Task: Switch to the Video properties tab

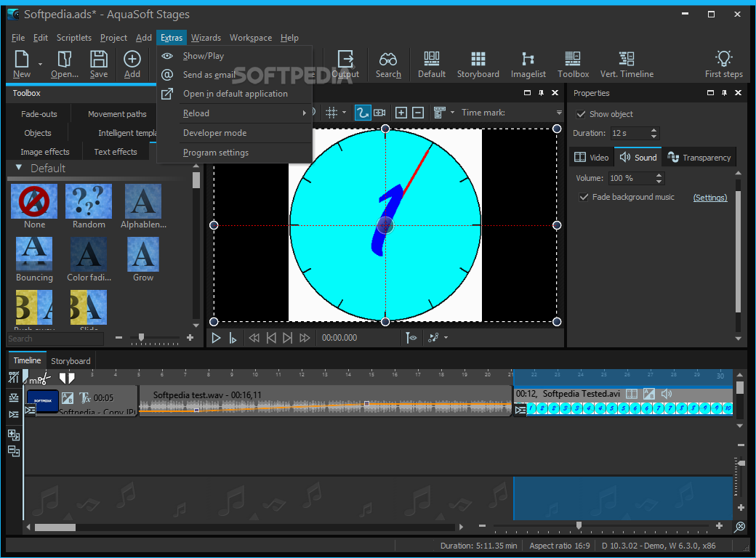Action: click(x=592, y=158)
